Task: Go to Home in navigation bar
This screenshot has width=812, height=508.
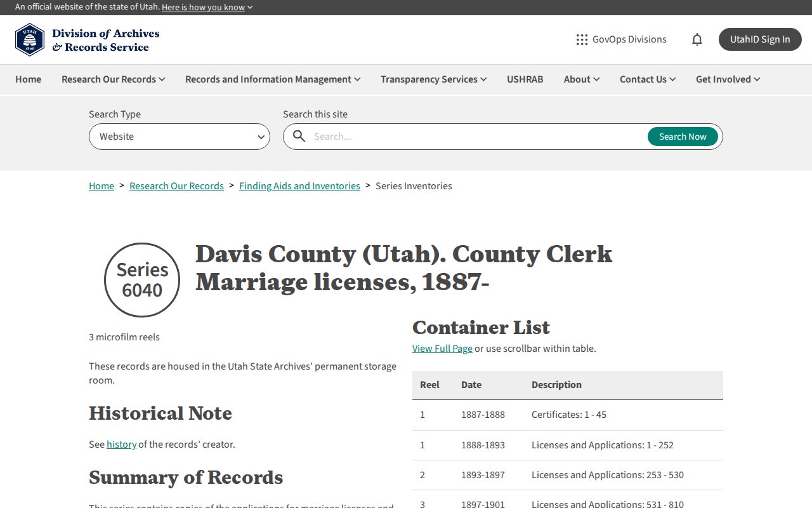Action: click(29, 79)
